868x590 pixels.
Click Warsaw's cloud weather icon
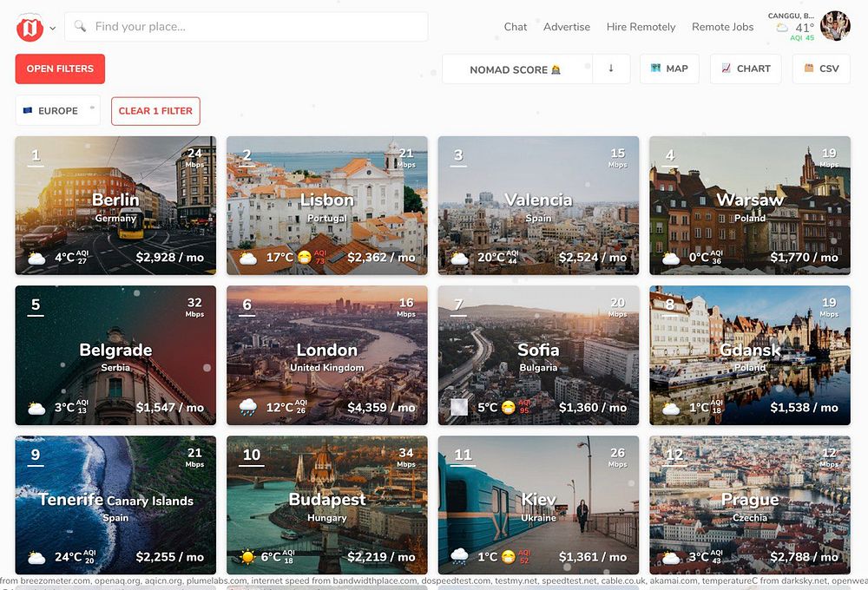[671, 258]
